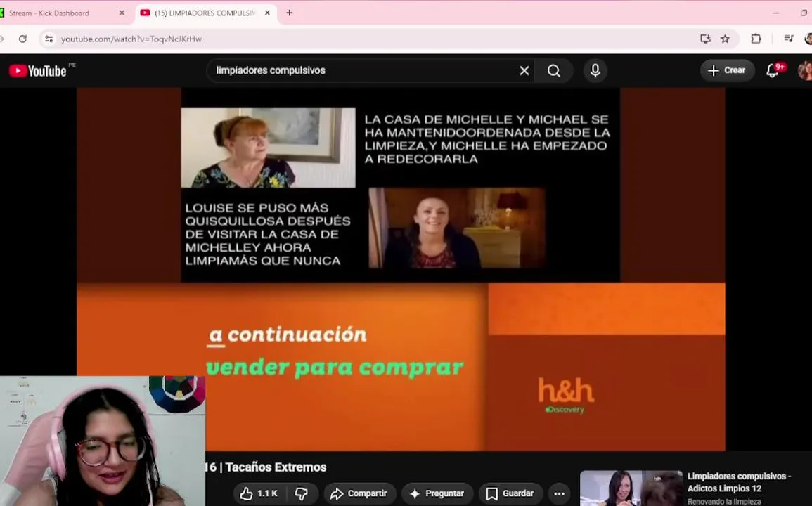Click the magnifier search button
Image resolution: width=812 pixels, height=506 pixels.
[x=553, y=70]
